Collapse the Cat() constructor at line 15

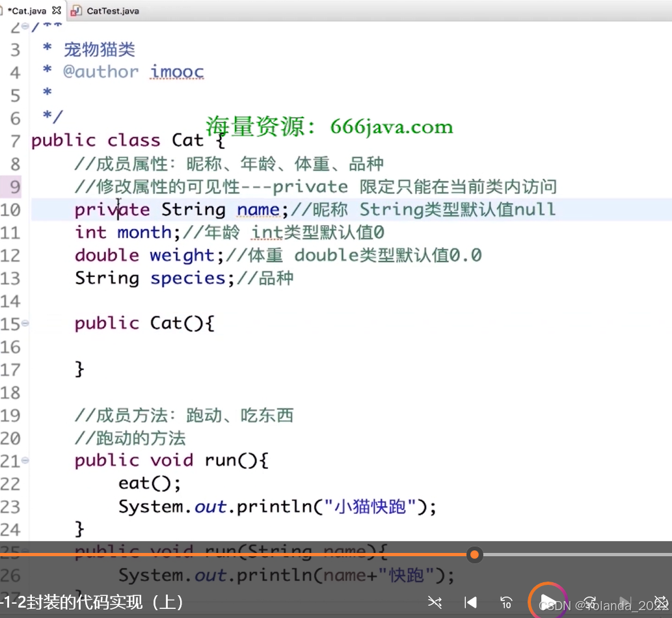click(25, 323)
